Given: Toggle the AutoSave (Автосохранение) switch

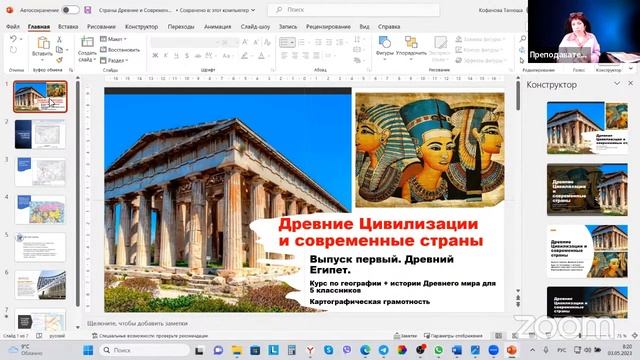Looking at the screenshot, I should (71, 10).
